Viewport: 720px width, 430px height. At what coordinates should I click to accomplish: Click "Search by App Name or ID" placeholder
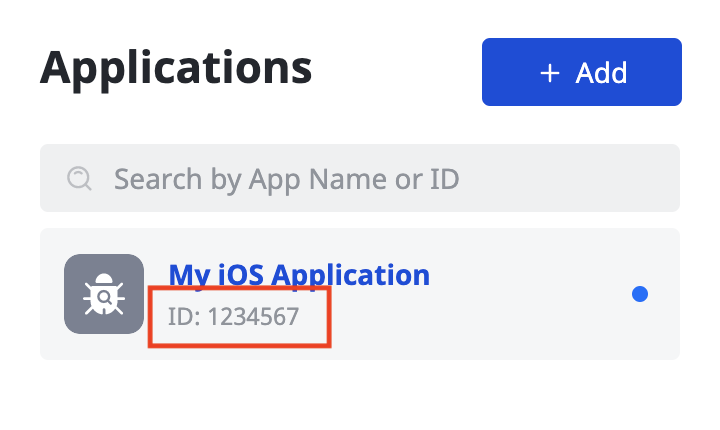286,179
